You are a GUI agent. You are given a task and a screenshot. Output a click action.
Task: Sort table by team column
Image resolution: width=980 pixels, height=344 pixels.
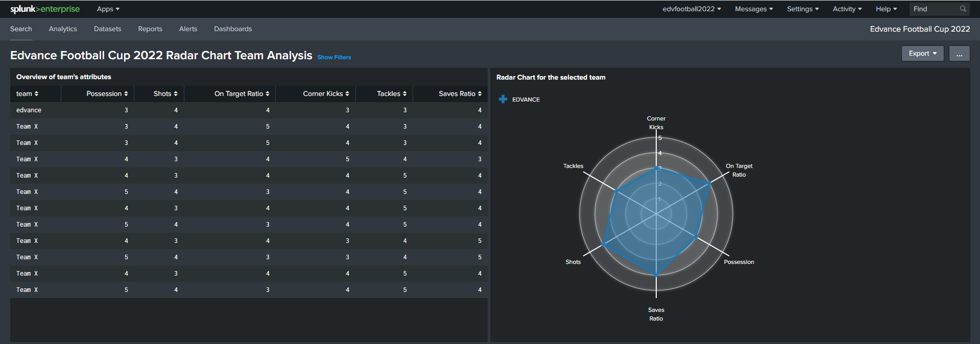27,94
